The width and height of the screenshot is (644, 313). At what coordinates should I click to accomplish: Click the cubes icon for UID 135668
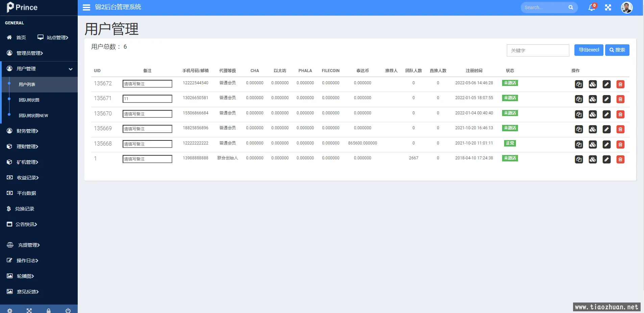593,144
